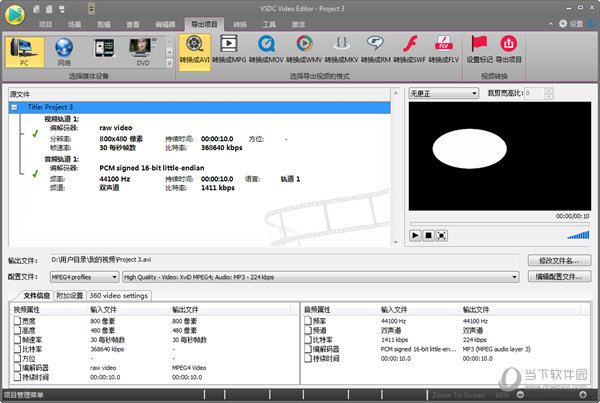600x403 pixels.
Task: Select the Web (网络) globe device
Action: pyautogui.click(x=64, y=52)
